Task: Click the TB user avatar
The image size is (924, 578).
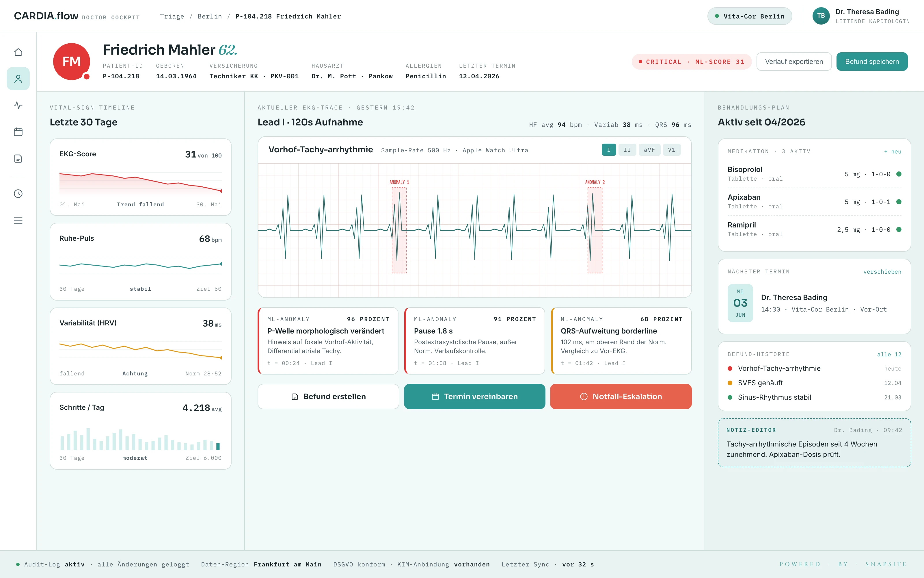Action: (821, 16)
